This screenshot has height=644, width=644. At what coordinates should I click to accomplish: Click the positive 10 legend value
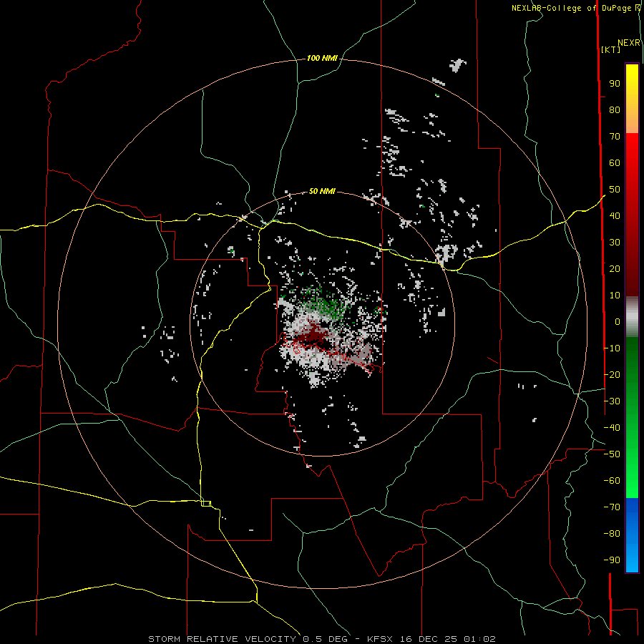point(615,296)
